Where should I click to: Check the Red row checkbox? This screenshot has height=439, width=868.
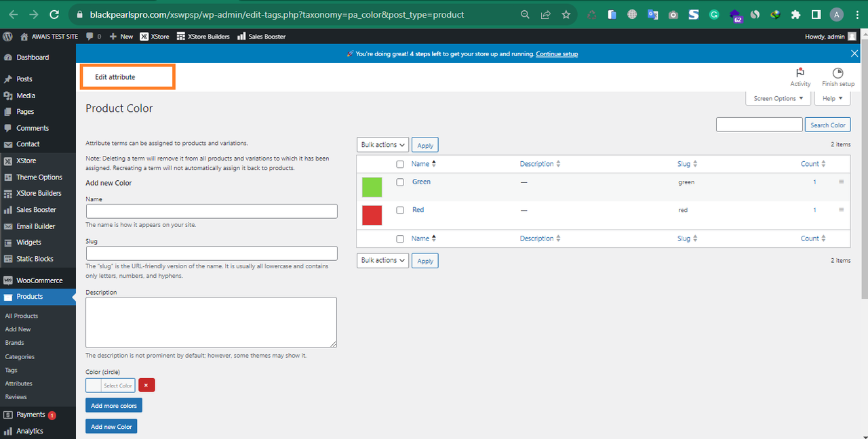400,210
